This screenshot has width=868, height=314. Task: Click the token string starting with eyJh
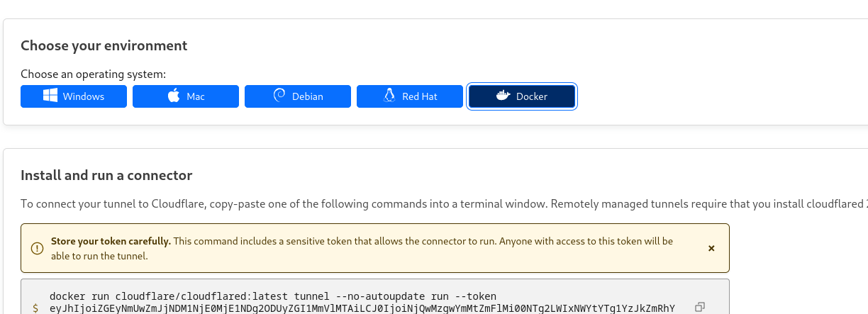tap(362, 308)
